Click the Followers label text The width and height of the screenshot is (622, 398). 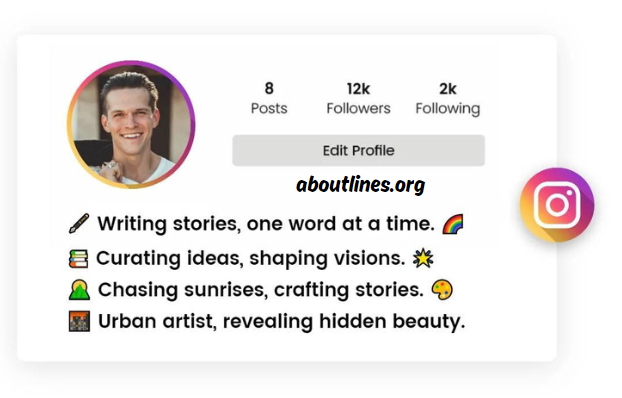point(358,108)
